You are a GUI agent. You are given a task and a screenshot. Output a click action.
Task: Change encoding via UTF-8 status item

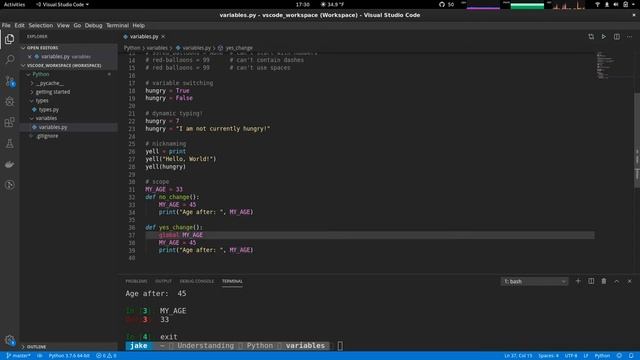[571, 356]
